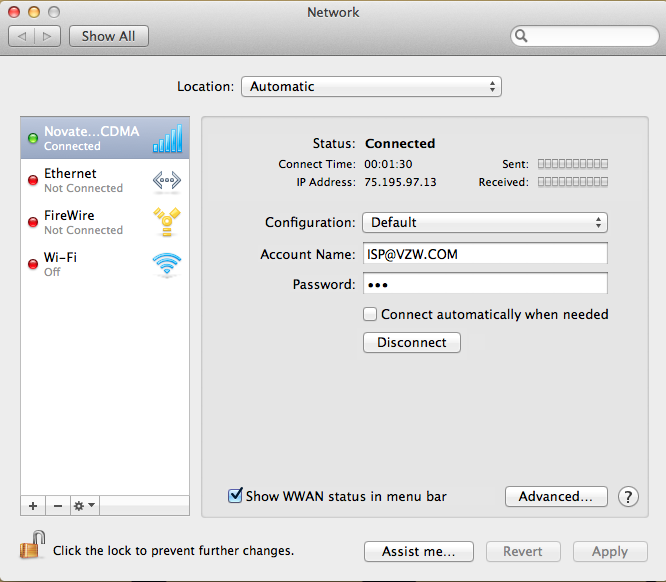The width and height of the screenshot is (666, 582).
Task: Click the Wi-Fi waves icon
Action: 167,264
